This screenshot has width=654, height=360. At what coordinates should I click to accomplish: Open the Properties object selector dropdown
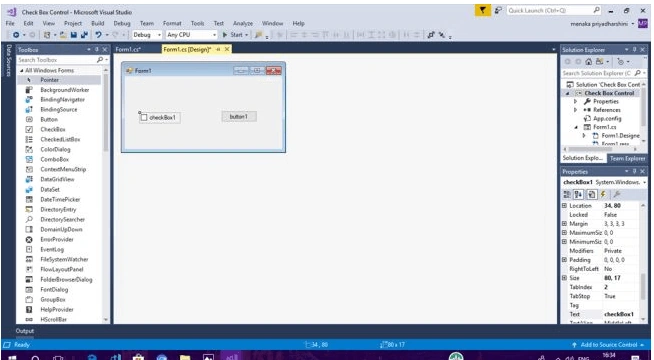click(644, 182)
